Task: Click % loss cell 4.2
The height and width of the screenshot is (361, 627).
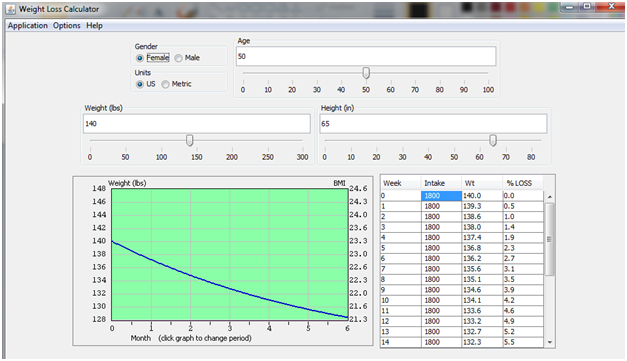Action: pyautogui.click(x=523, y=301)
